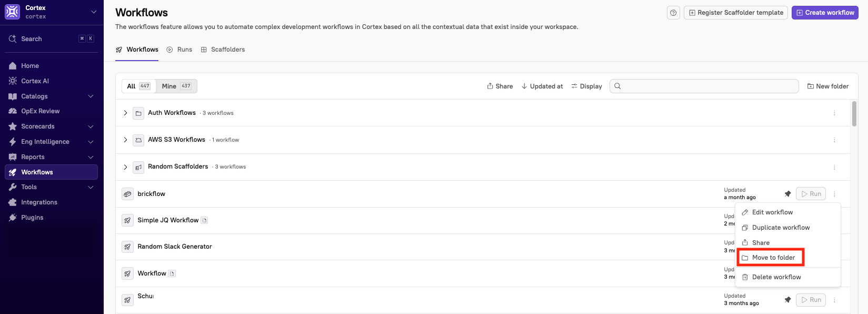868x314 pixels.
Task: Click Register Scaffolder template button
Action: point(736,13)
